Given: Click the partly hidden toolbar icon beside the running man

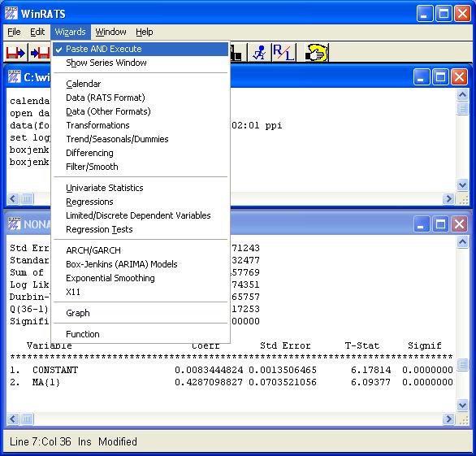Looking at the screenshot, I should [x=237, y=53].
